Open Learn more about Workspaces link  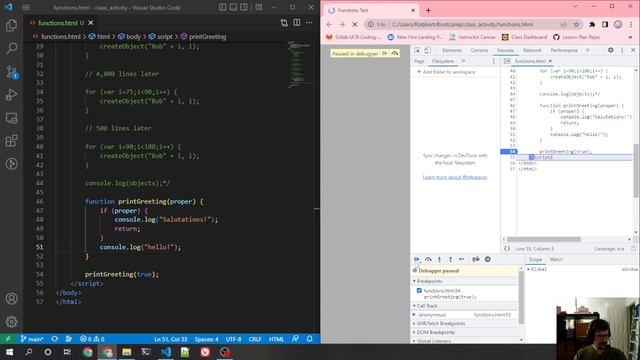point(455,177)
